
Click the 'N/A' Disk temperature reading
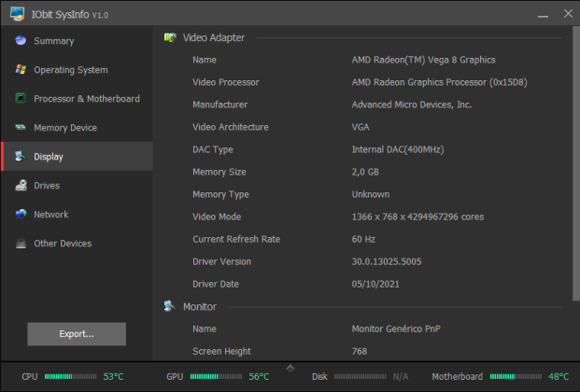click(401, 376)
